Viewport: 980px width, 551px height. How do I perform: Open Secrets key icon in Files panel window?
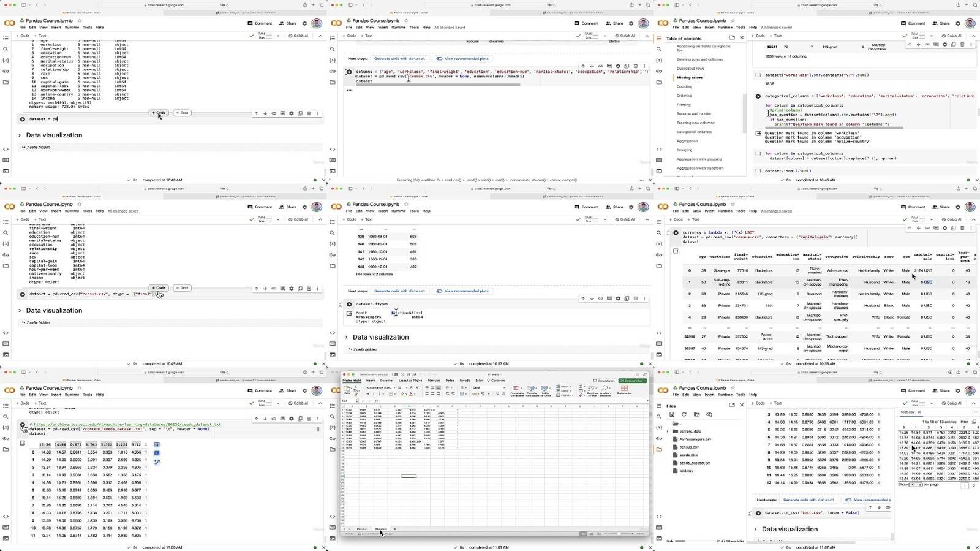click(659, 438)
